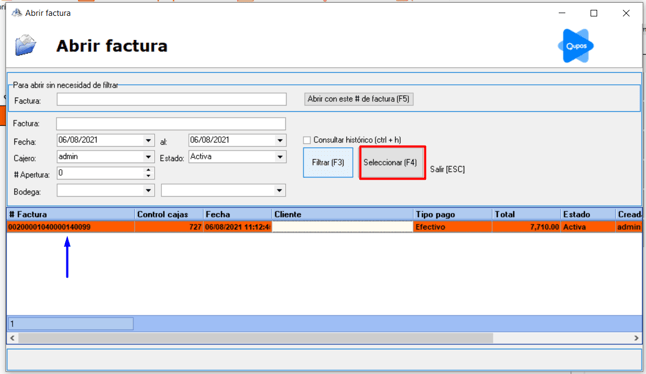Sort by the Fecha column header
The height and width of the screenshot is (374, 646).
tap(237, 214)
